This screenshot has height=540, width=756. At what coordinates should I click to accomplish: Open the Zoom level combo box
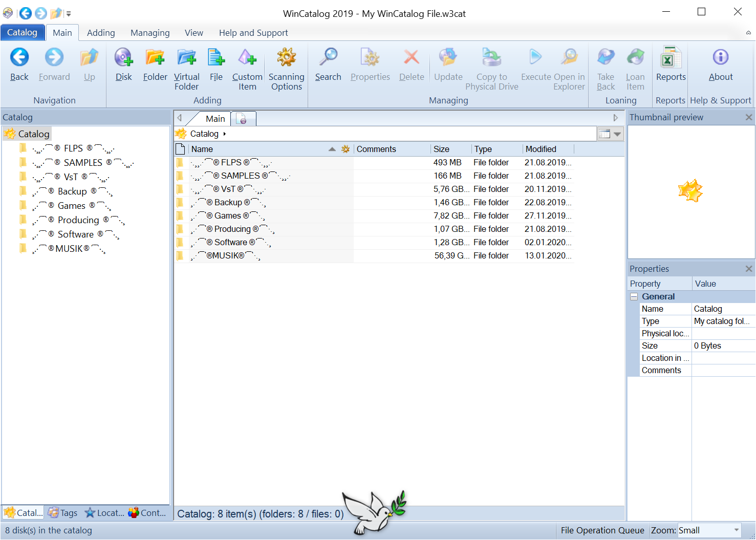709,530
